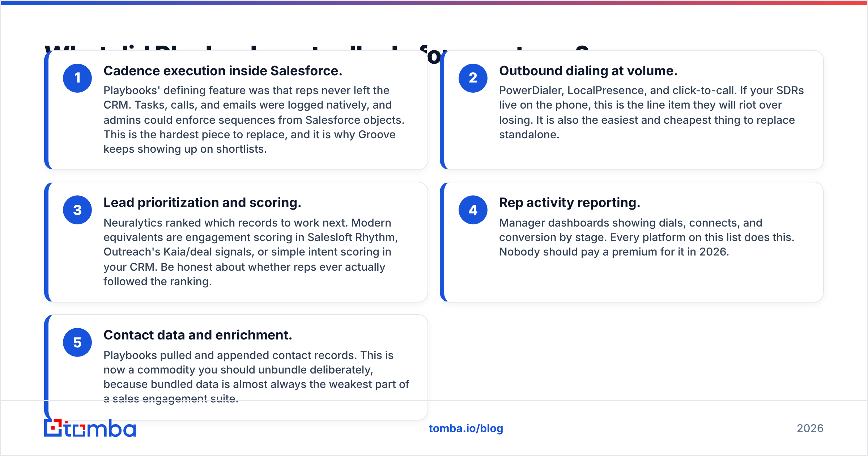Viewport: 868px width, 456px height.
Task: Click the number 5 circle badge
Action: point(77,342)
